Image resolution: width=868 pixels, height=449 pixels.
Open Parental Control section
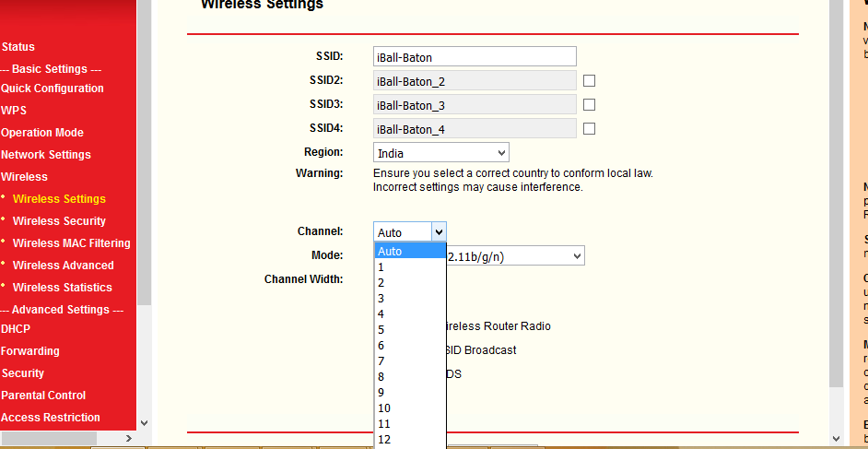[x=43, y=396]
